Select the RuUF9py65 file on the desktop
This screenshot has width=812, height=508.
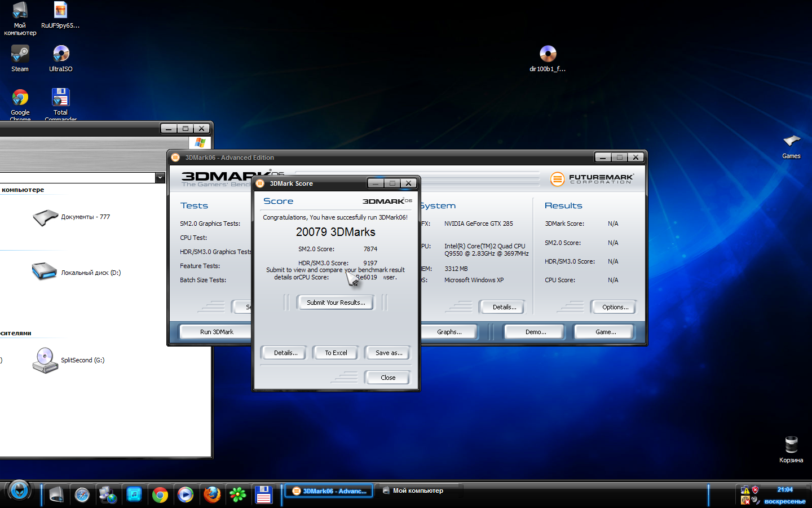(x=60, y=15)
